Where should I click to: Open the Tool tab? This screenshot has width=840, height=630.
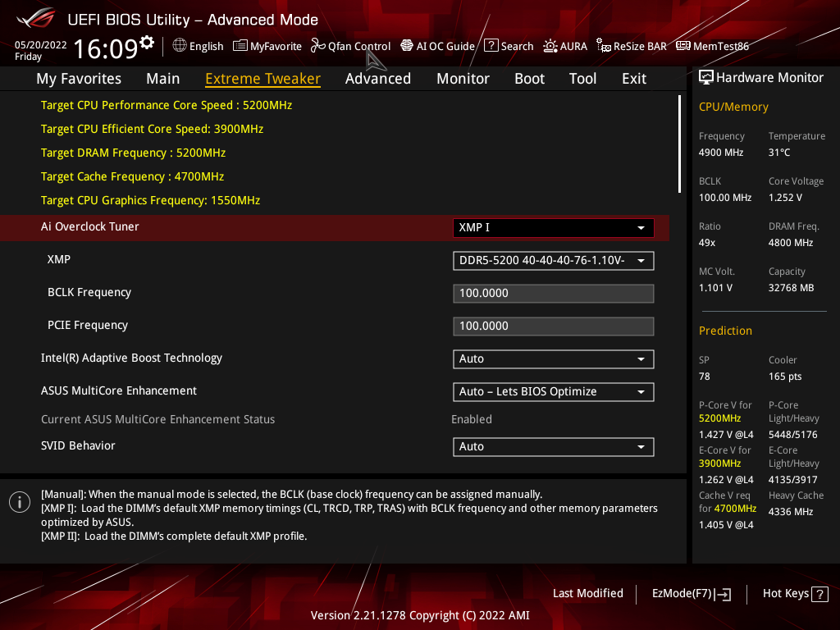click(582, 79)
